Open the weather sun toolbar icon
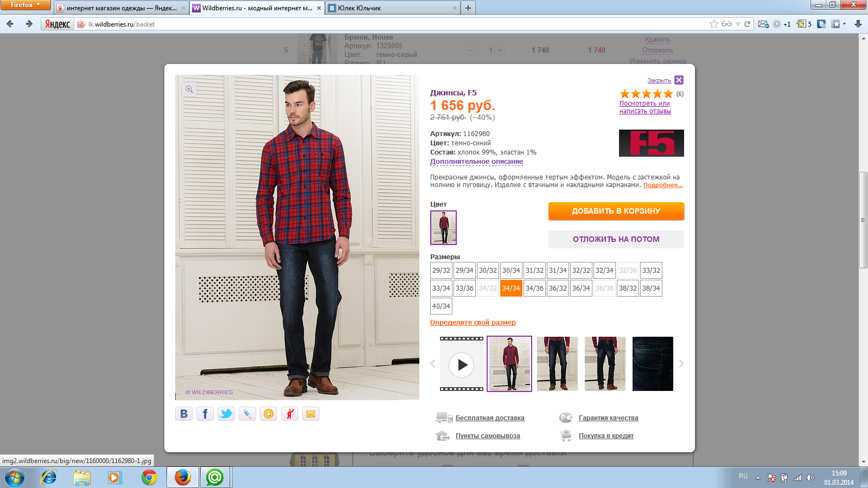Viewport: 868px width, 488px height. (777, 24)
